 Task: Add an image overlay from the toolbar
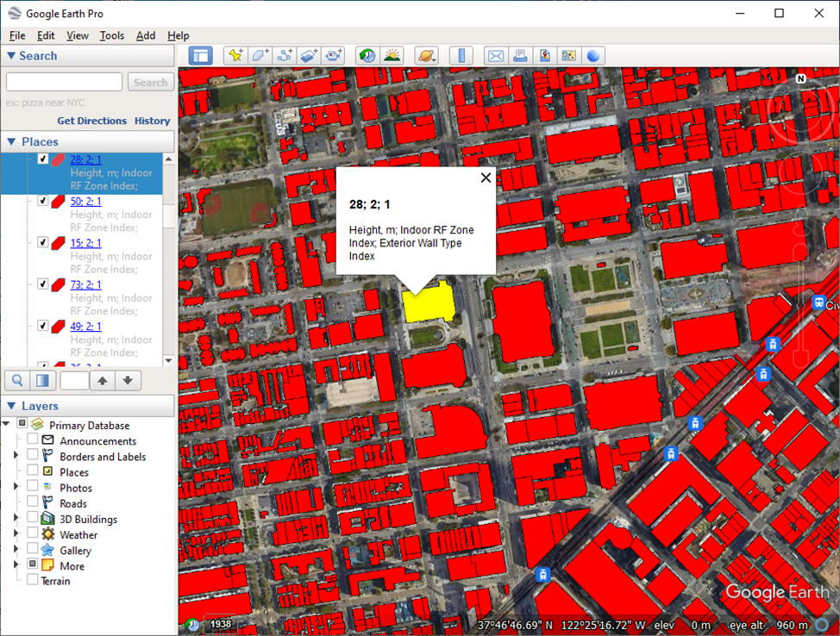pos(309,56)
